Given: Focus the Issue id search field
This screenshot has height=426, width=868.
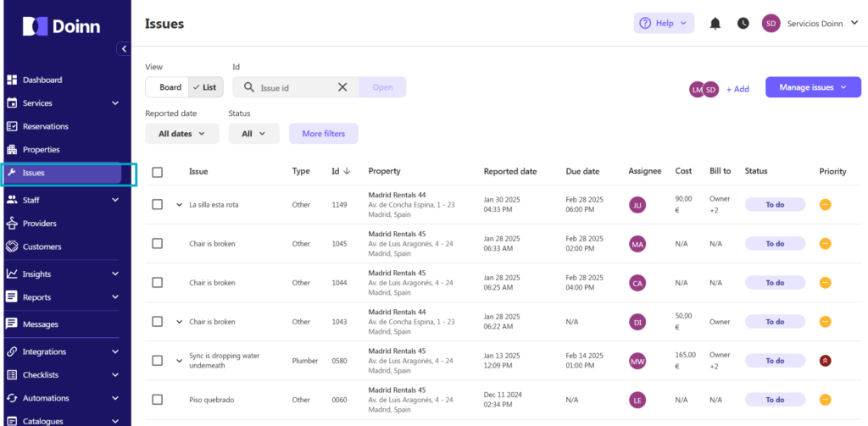Looking at the screenshot, I should tap(296, 87).
